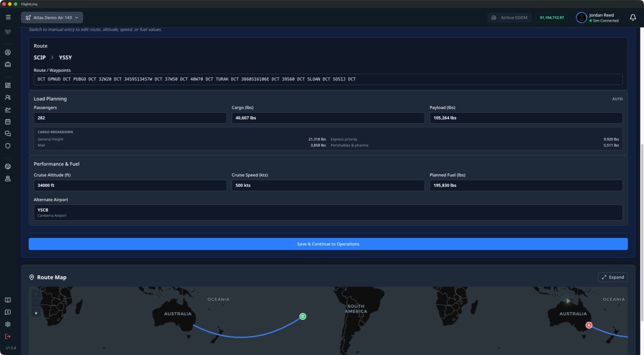Click the Perishables & pharma row
Screen dimensions: 644x355
475,145
